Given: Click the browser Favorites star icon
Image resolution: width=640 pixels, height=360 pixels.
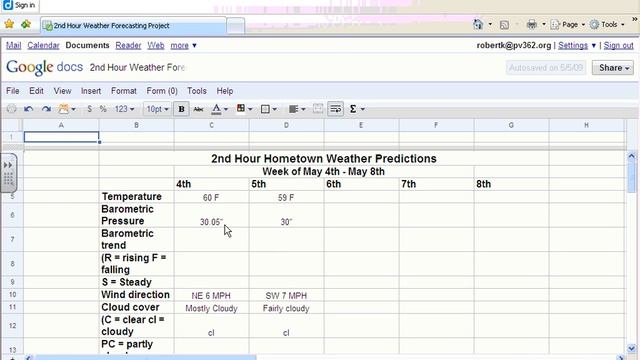Looking at the screenshot, I should click(9, 24).
